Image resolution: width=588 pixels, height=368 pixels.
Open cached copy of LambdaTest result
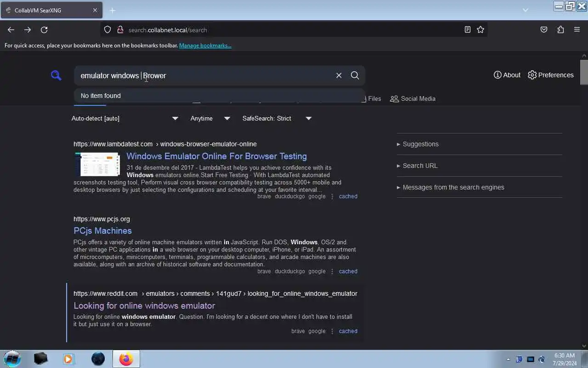click(x=348, y=196)
